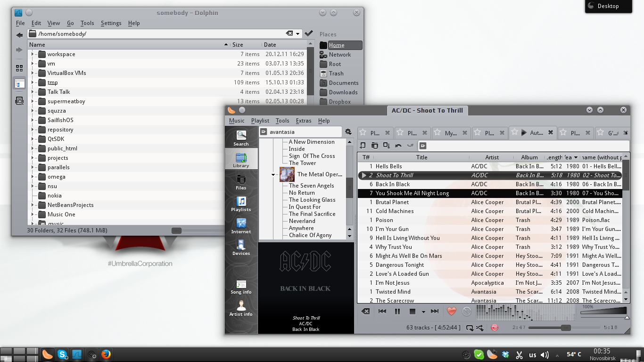
Task: Undo the last playlist change
Action: click(x=398, y=146)
